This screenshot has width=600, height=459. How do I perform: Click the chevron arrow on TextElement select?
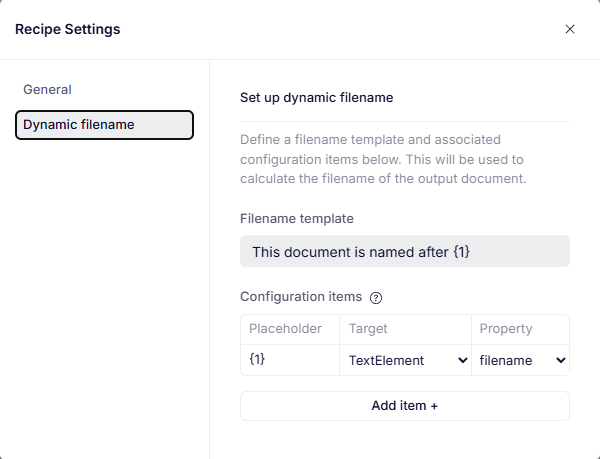(461, 360)
